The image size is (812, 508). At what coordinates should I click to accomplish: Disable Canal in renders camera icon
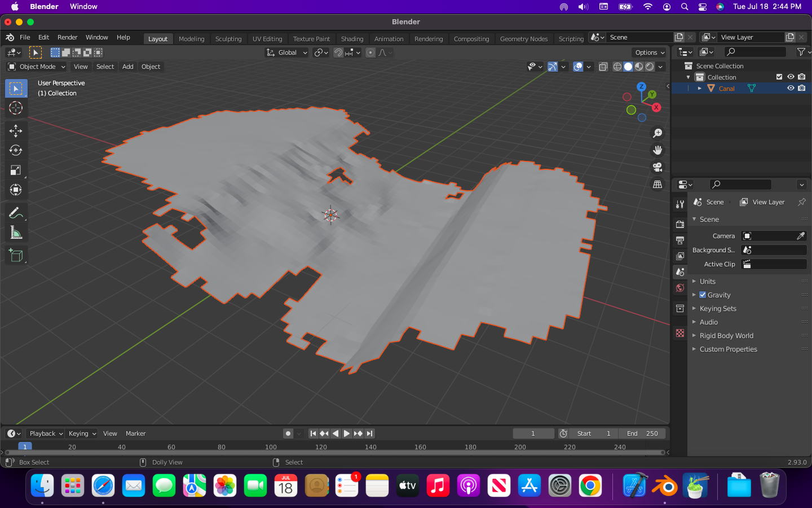pyautogui.click(x=802, y=88)
